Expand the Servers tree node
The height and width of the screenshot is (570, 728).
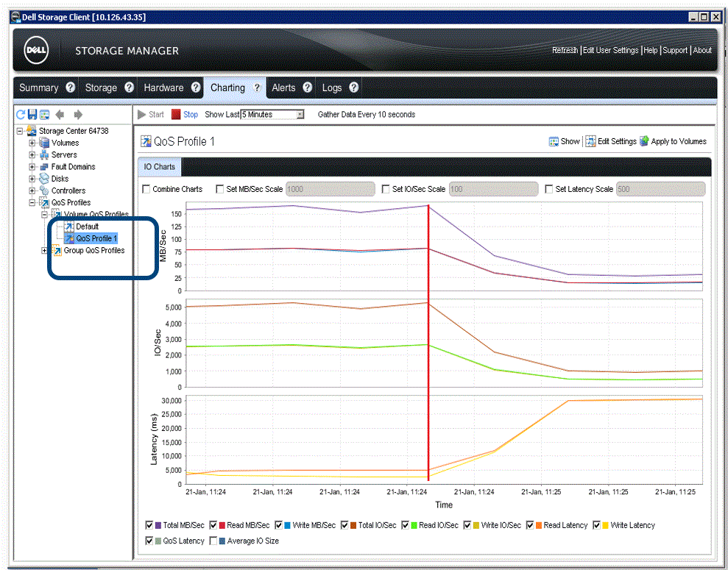(x=32, y=155)
